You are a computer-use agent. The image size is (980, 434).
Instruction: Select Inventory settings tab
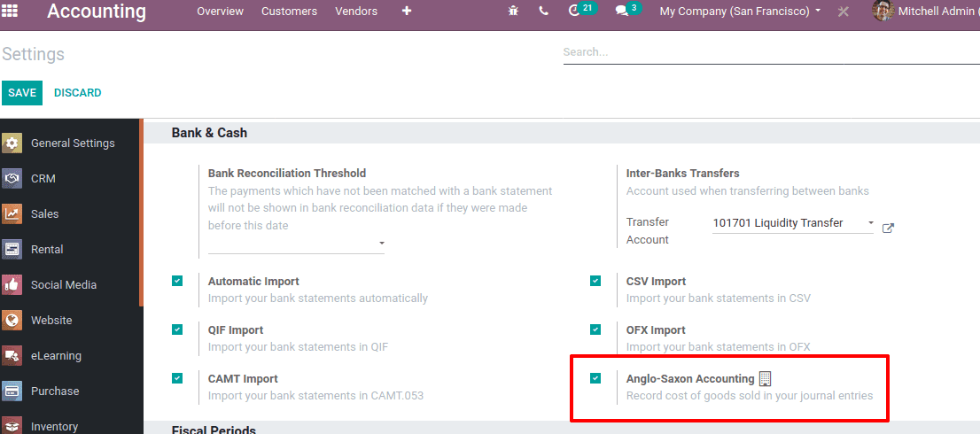coord(54,427)
